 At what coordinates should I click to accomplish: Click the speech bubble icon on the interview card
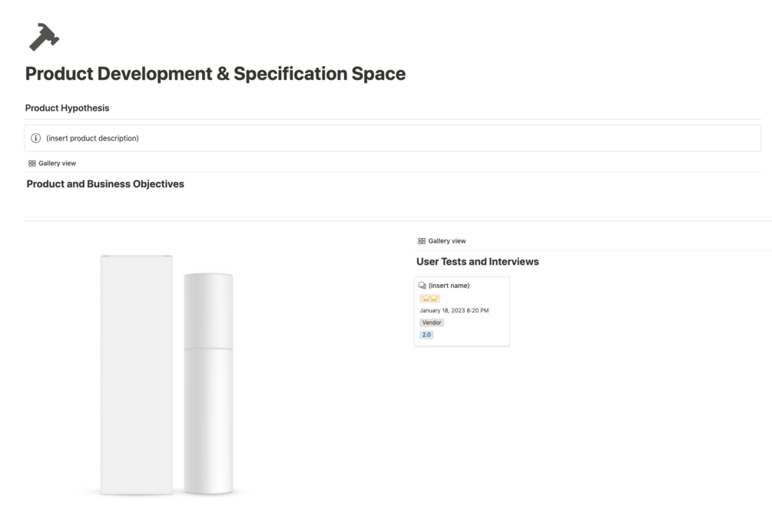(422, 285)
